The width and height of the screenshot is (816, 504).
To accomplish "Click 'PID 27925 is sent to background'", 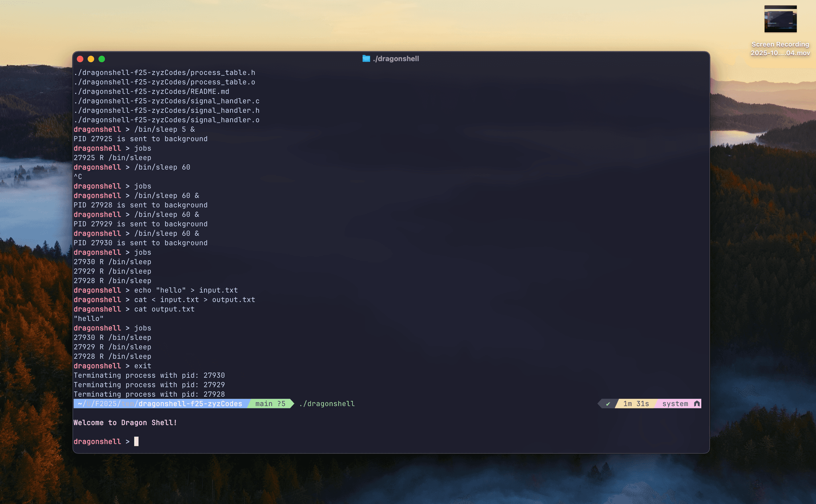I will (140, 139).
